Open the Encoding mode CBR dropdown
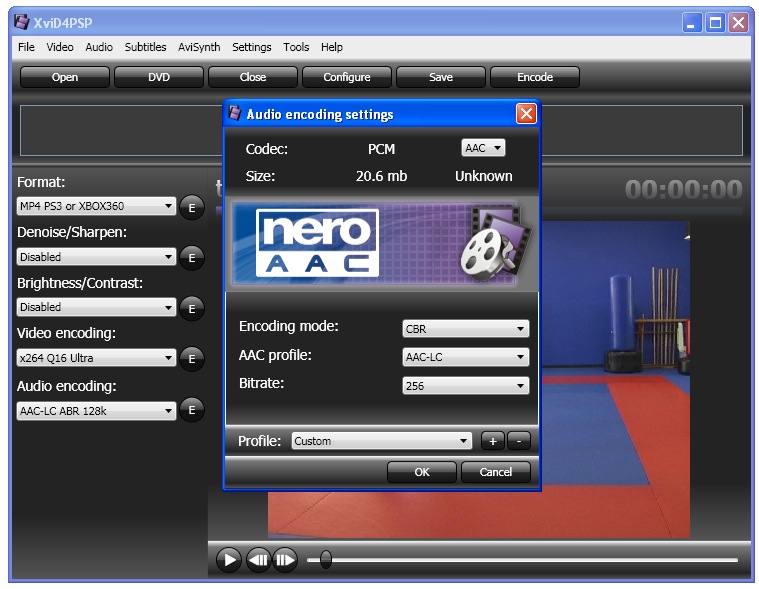 (466, 329)
